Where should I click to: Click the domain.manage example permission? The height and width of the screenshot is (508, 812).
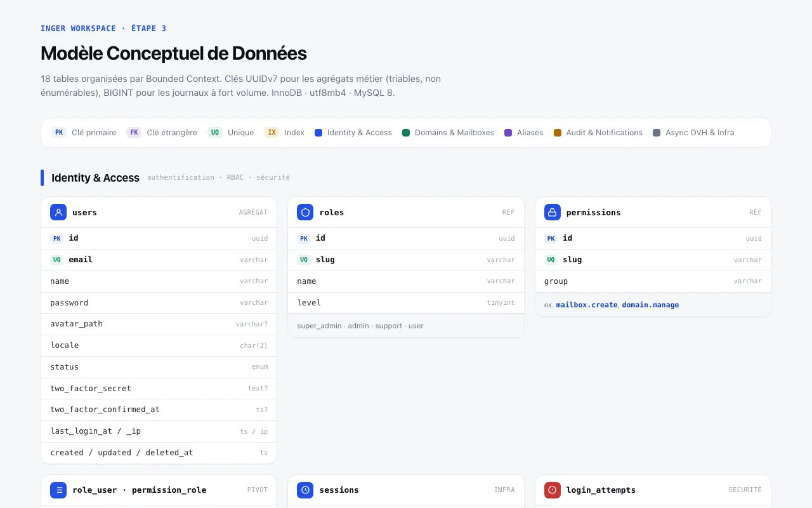[650, 305]
